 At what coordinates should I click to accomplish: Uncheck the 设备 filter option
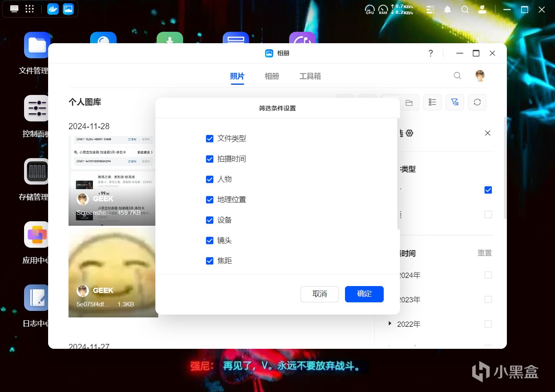[x=210, y=220]
